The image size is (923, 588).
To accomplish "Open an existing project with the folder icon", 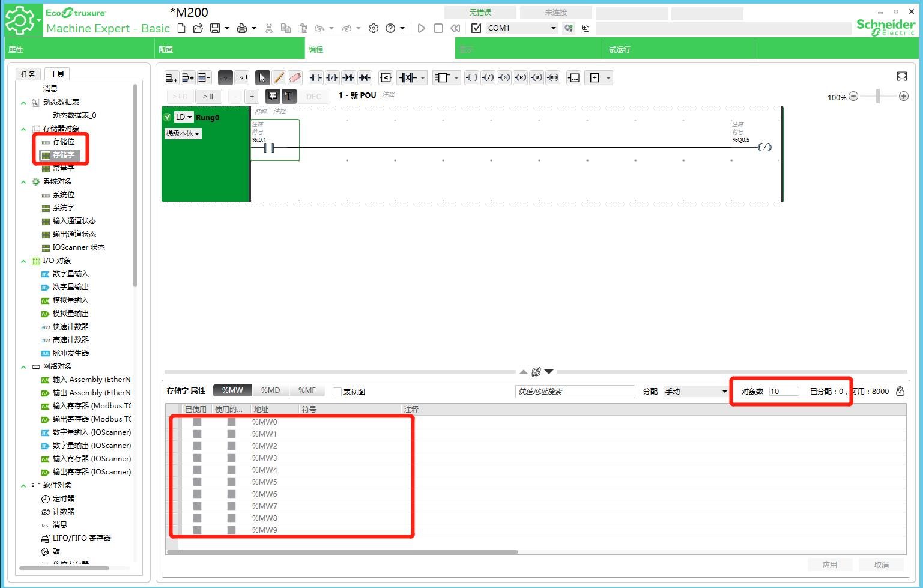I will [198, 28].
